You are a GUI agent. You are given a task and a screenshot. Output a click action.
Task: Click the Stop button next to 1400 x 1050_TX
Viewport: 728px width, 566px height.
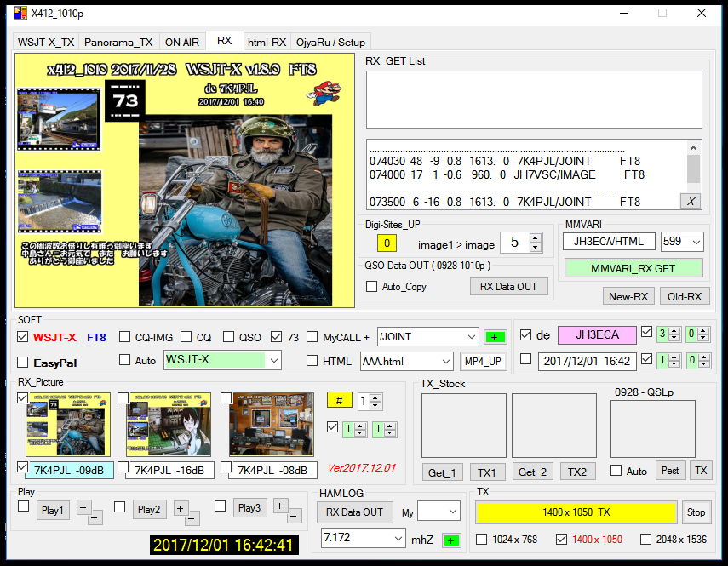pyautogui.click(x=696, y=512)
